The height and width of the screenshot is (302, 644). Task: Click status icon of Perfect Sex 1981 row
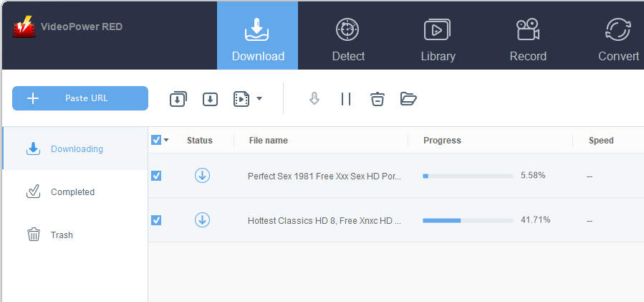click(202, 176)
